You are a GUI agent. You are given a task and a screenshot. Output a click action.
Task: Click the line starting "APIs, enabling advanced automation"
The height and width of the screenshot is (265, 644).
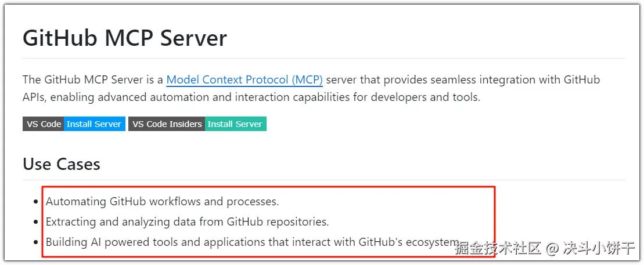(x=251, y=97)
